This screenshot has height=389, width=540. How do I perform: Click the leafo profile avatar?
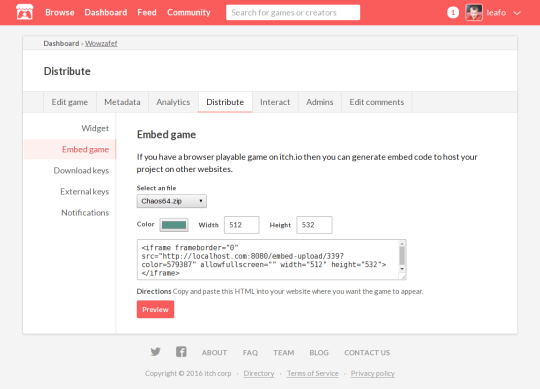[474, 12]
